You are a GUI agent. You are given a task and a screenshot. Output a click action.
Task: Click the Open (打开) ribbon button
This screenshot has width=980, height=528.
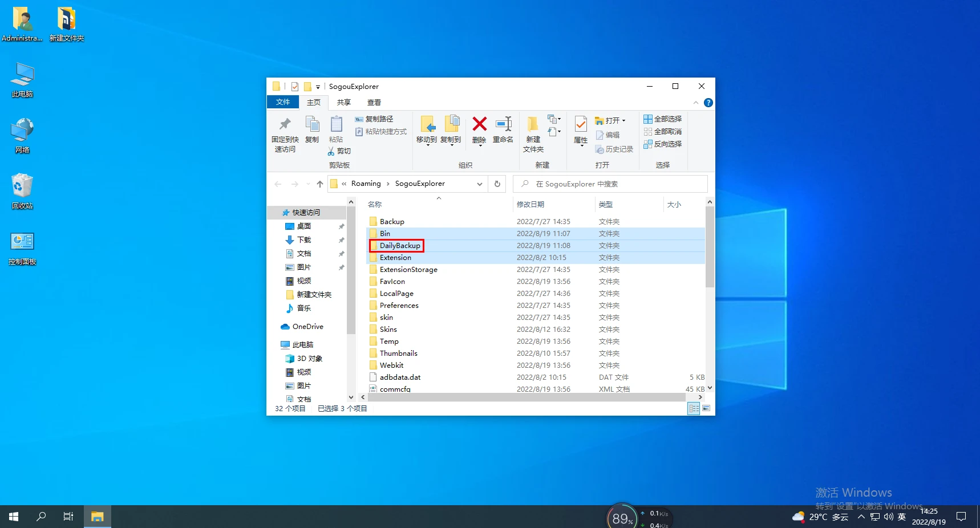[x=610, y=120]
